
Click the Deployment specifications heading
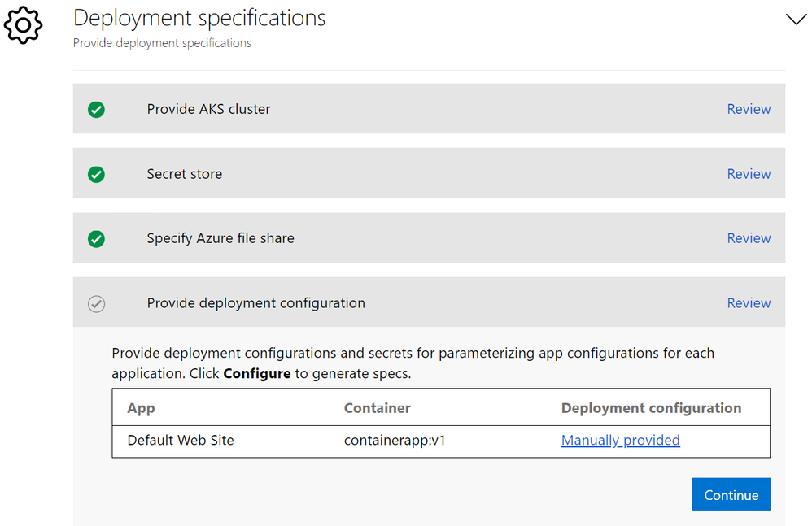point(199,18)
